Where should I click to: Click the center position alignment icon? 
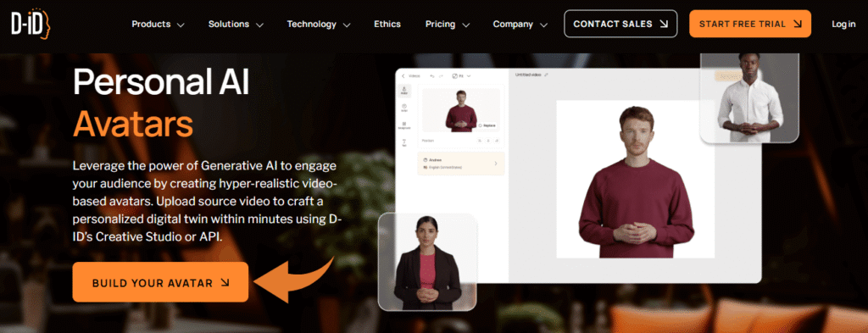(x=487, y=141)
